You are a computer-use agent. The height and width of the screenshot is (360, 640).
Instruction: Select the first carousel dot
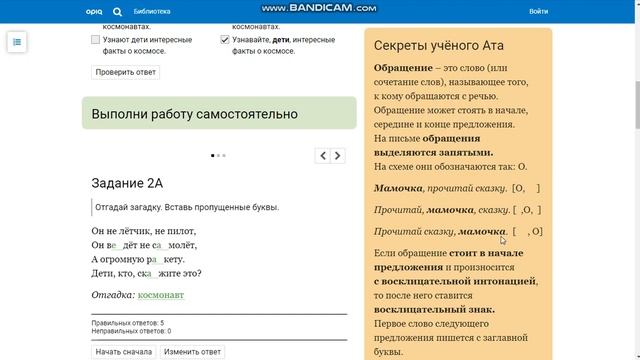point(213,156)
